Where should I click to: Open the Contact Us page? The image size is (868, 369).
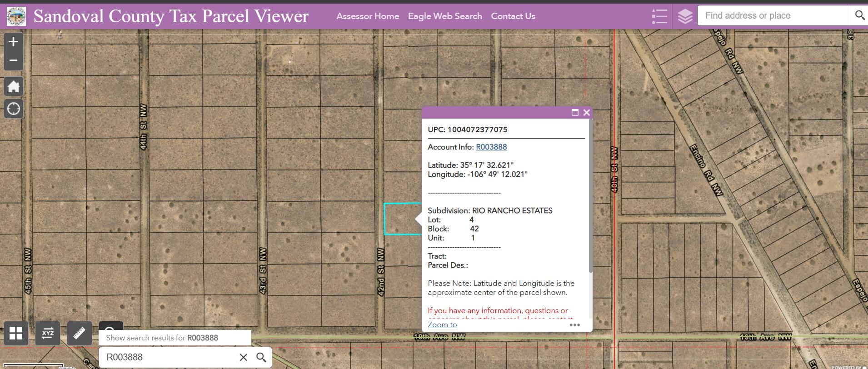[x=513, y=16]
